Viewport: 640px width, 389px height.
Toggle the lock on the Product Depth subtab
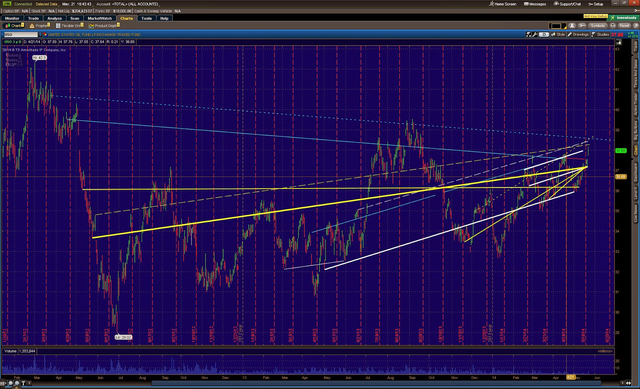[x=118, y=25]
